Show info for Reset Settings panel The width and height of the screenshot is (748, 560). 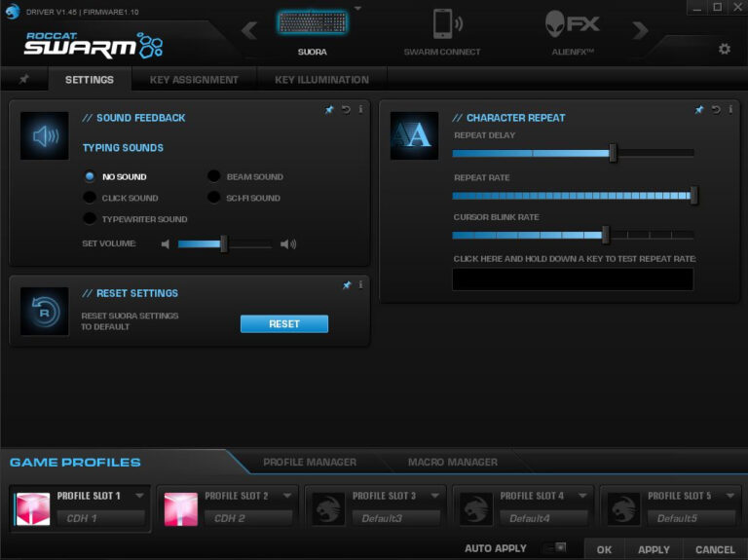point(360,284)
